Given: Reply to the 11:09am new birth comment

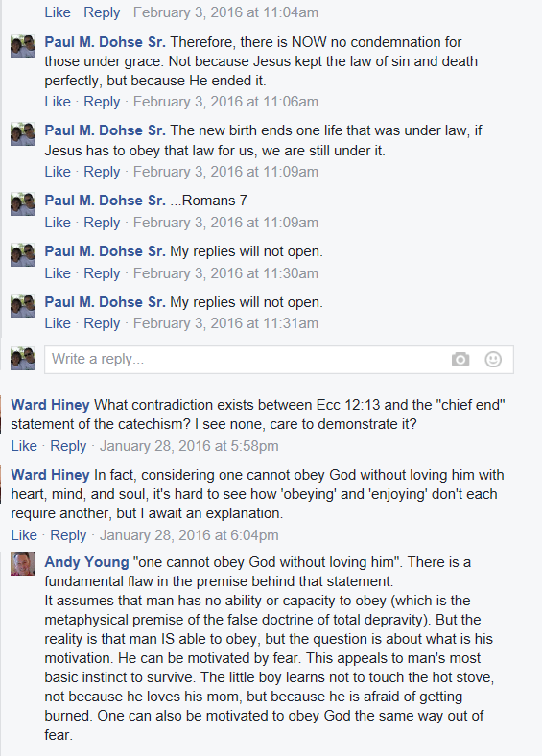Looking at the screenshot, I should [102, 172].
